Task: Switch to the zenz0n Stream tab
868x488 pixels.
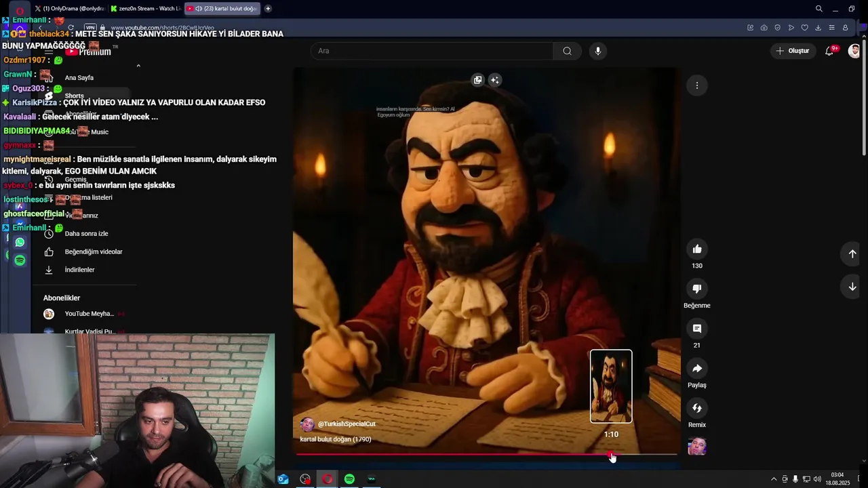Action: (146, 9)
